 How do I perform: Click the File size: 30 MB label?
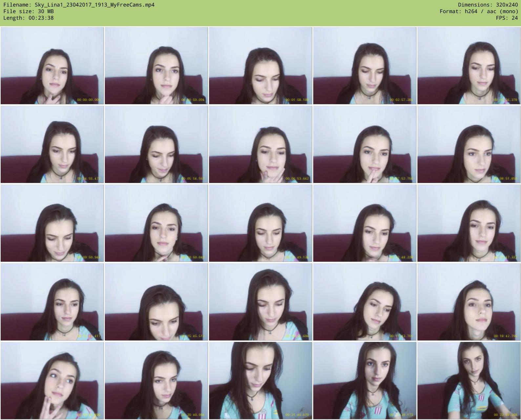29,11
